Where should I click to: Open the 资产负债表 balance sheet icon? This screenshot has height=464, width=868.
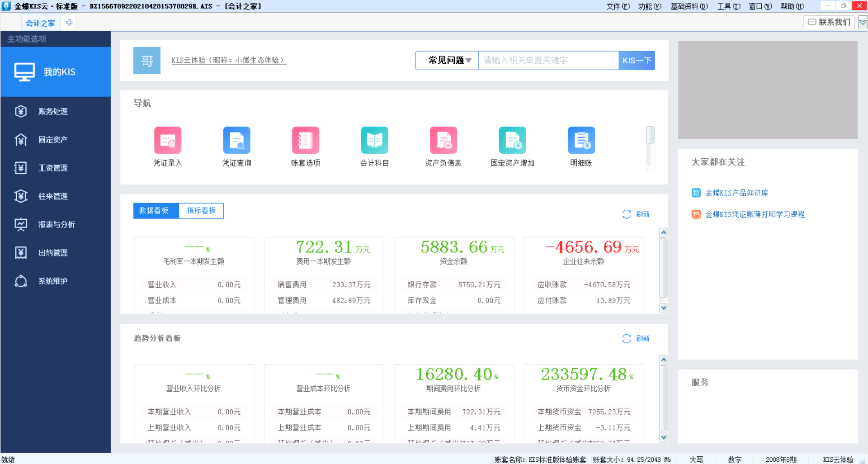pos(443,141)
